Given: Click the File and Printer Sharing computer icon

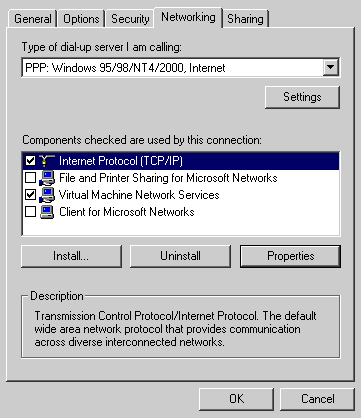Looking at the screenshot, I should [x=47, y=178].
